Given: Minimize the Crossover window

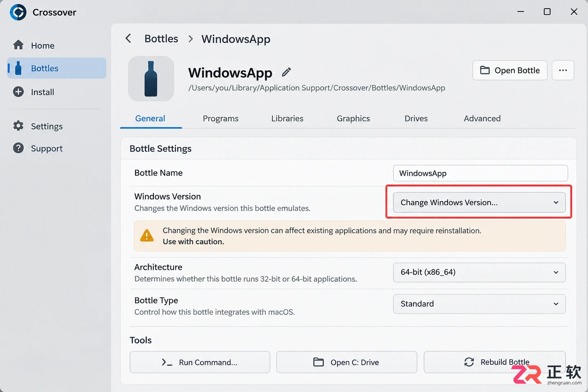Looking at the screenshot, I should coord(521,12).
